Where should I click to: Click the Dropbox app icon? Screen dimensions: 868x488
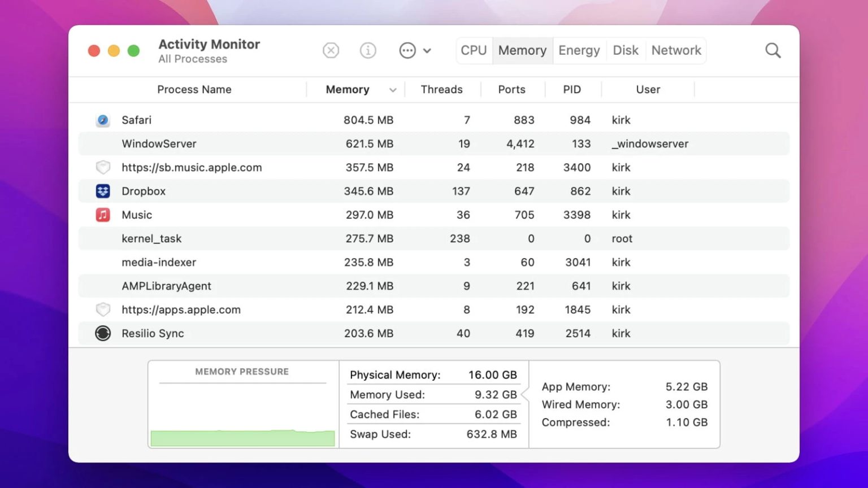[x=103, y=191]
